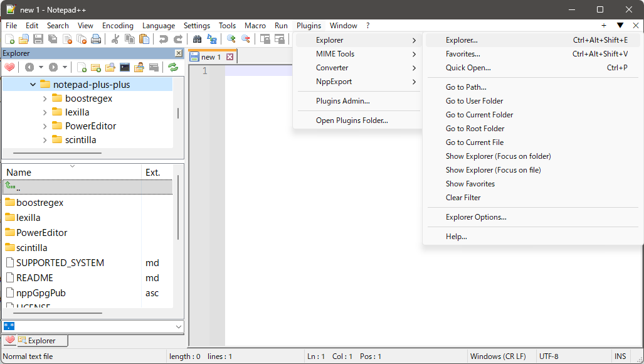
Task: Toggle synchronized vertical scrolling icon
Action: pyautogui.click(x=265, y=39)
